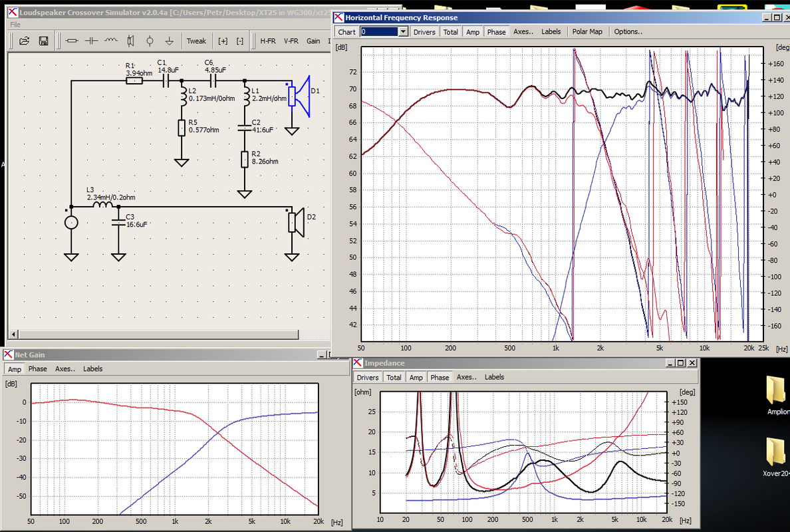Open Axes.. settings in the Net Gain window

point(65,369)
